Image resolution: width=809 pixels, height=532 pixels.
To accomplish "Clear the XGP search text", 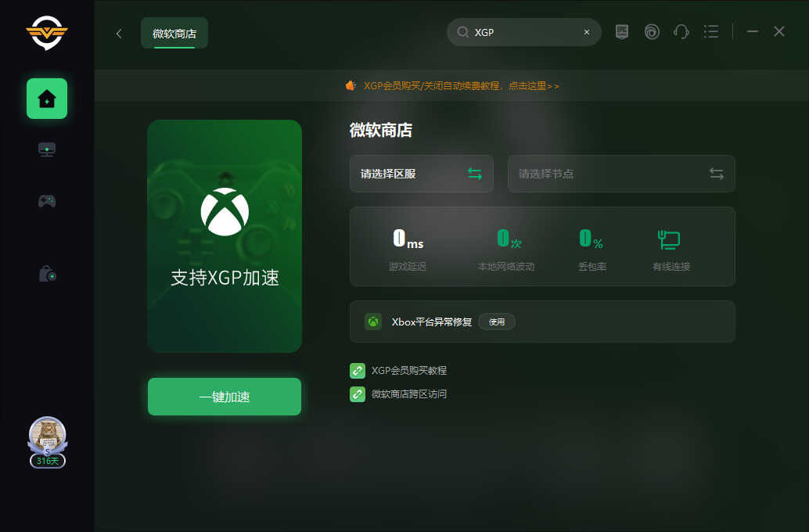I will (x=587, y=32).
